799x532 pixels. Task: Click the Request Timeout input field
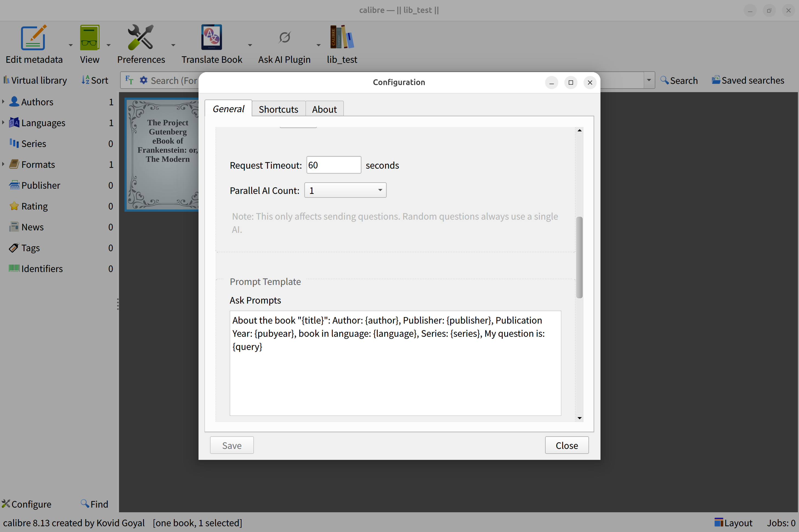click(333, 165)
